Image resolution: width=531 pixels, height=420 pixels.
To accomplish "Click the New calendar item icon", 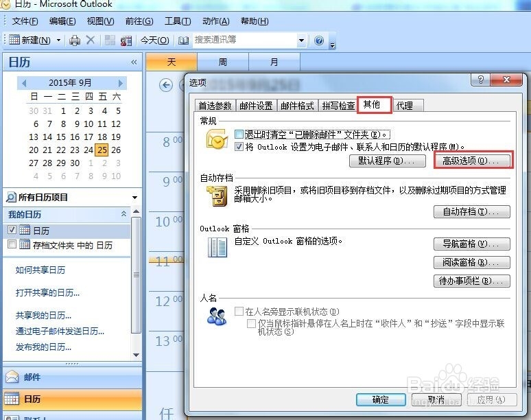I will [x=14, y=40].
